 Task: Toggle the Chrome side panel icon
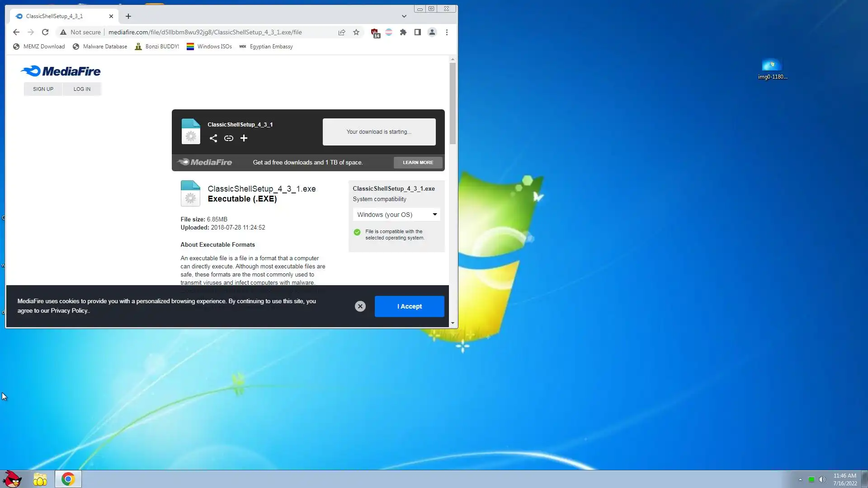(x=418, y=32)
